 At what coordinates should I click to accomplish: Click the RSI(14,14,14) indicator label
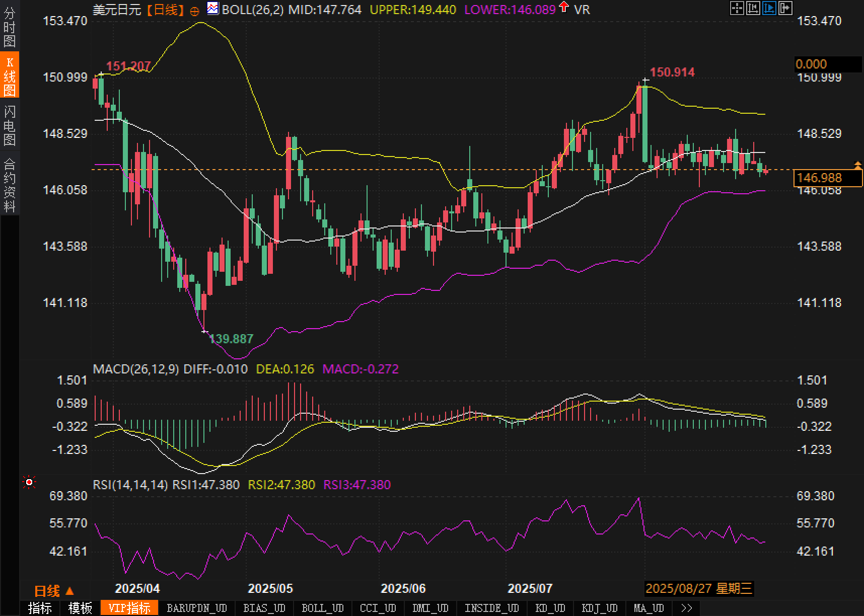[130, 485]
